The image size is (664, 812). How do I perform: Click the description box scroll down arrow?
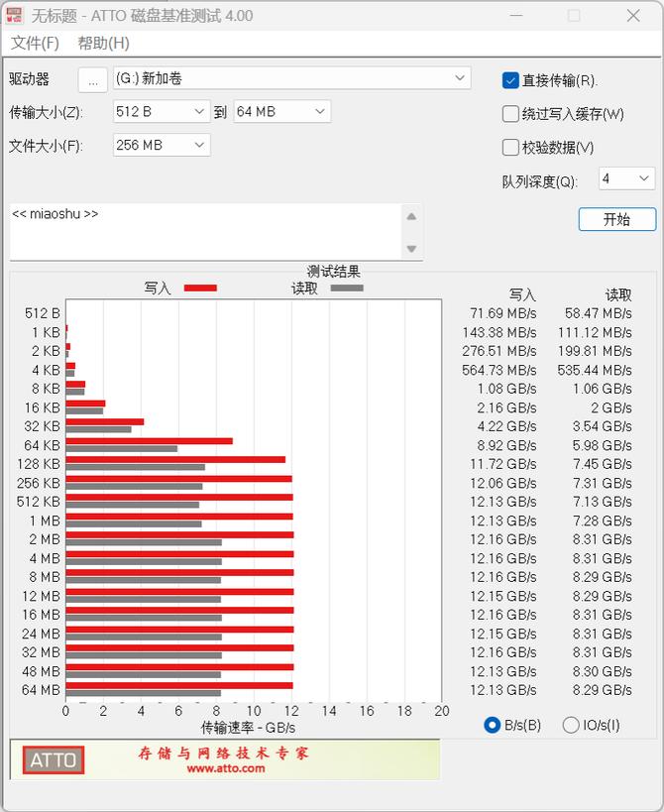pos(411,249)
